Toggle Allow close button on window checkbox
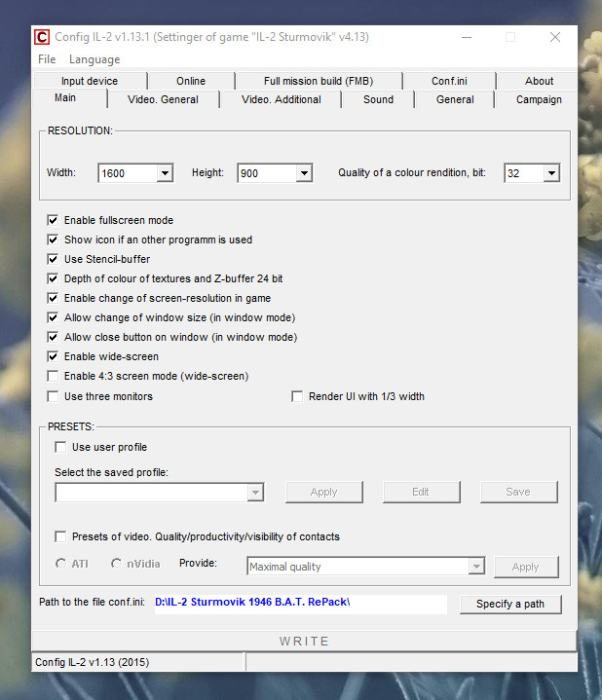The width and height of the screenshot is (602, 700). tap(53, 337)
